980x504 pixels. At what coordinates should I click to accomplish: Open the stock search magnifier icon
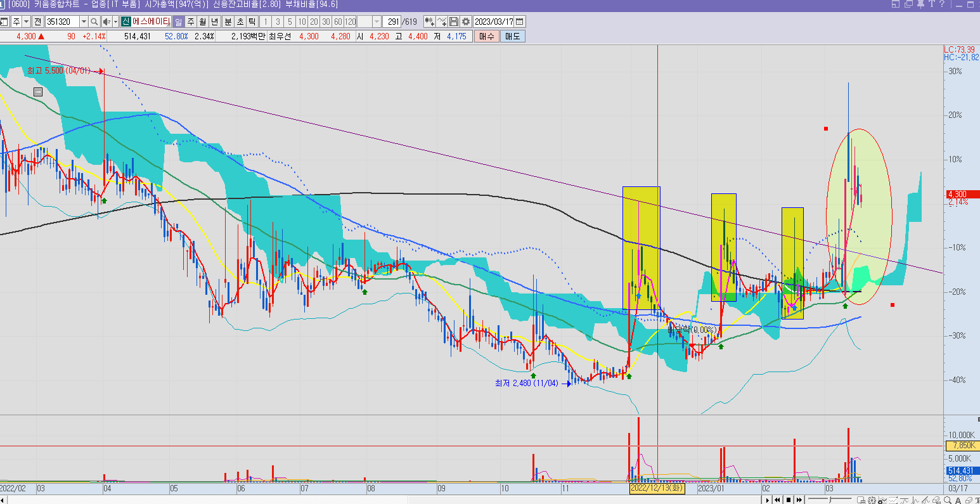(x=94, y=22)
